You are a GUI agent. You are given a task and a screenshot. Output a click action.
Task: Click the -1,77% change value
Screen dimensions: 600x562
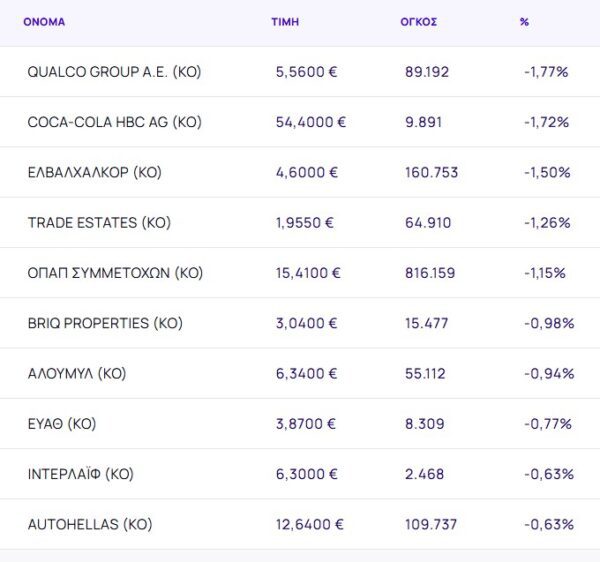click(546, 72)
